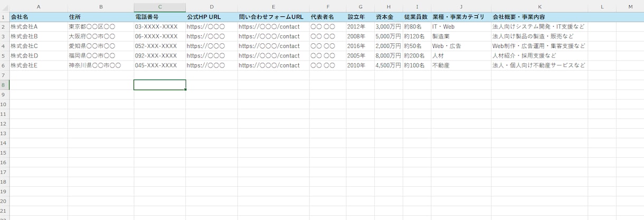The height and width of the screenshot is (220, 644).
Task: Select phone number 03-XXXX-XXXX
Action: (x=160, y=26)
